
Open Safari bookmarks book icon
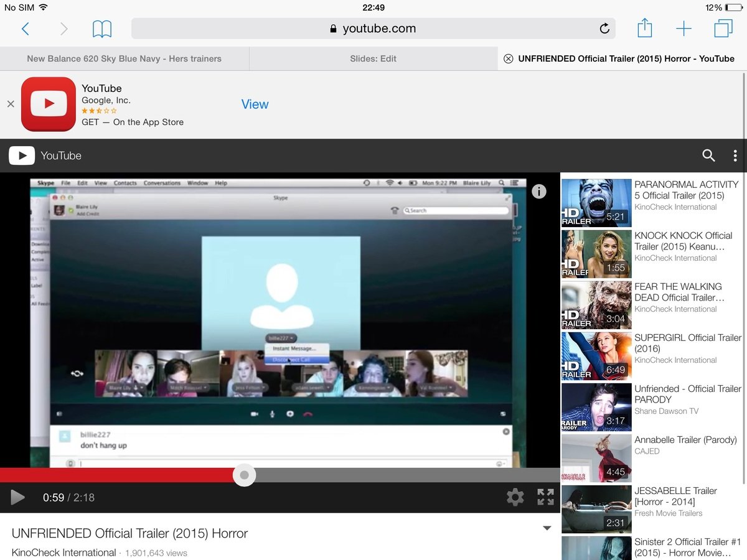click(x=101, y=29)
